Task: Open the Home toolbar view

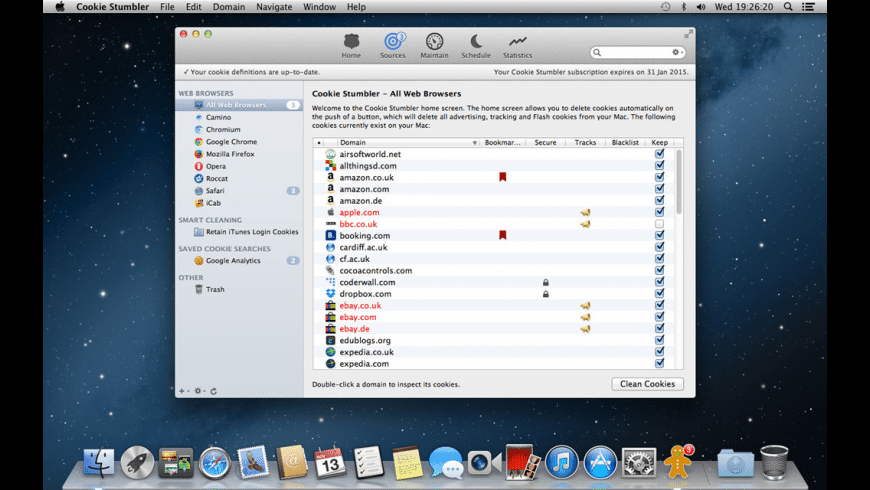Action: pos(351,46)
